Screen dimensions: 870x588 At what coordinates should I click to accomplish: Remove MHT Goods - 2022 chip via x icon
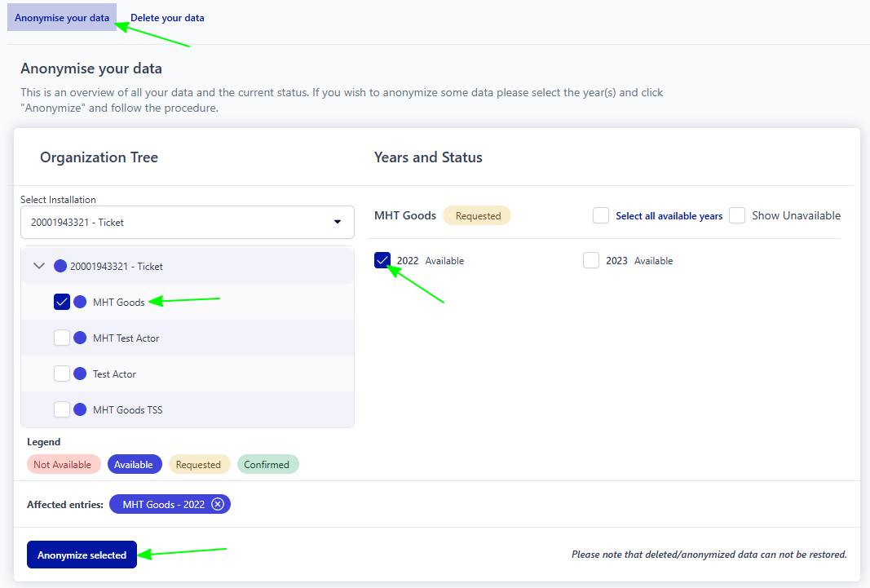tap(217, 504)
